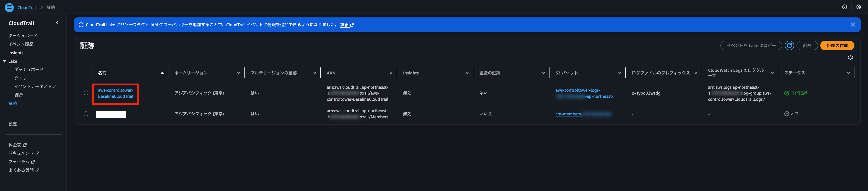Sort by S3 バケット column arrow
Image resolution: width=868 pixels, height=191 pixels.
click(x=619, y=73)
